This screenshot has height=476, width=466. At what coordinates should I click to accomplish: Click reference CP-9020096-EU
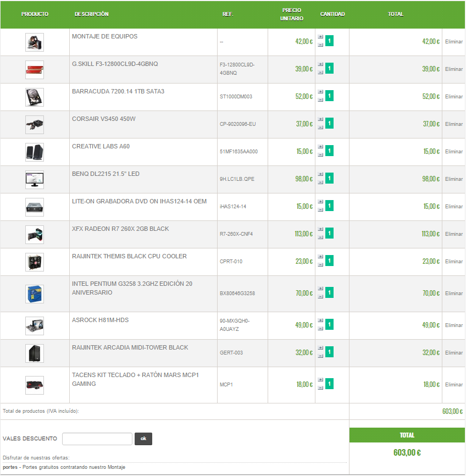(238, 124)
